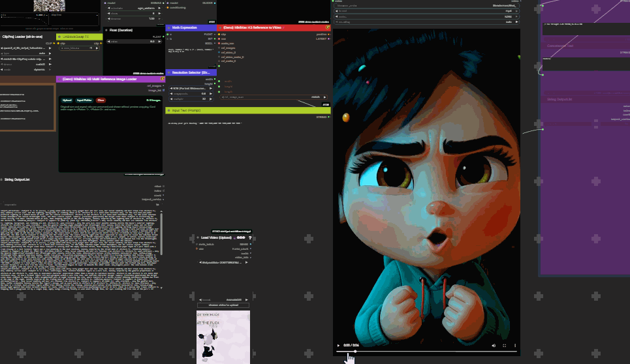Open the first model dropdown in ClipProj Loader
This screenshot has width=630, height=364.
coord(26,48)
